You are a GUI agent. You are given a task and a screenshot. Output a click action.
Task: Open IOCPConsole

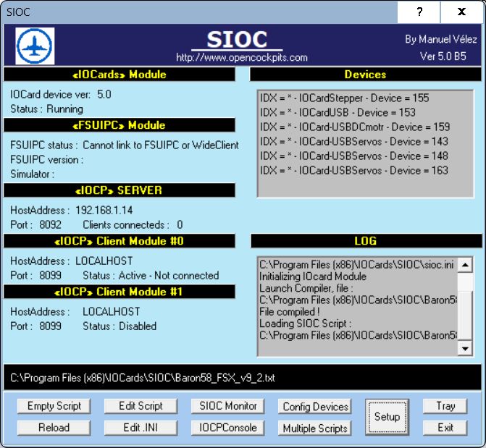(228, 428)
